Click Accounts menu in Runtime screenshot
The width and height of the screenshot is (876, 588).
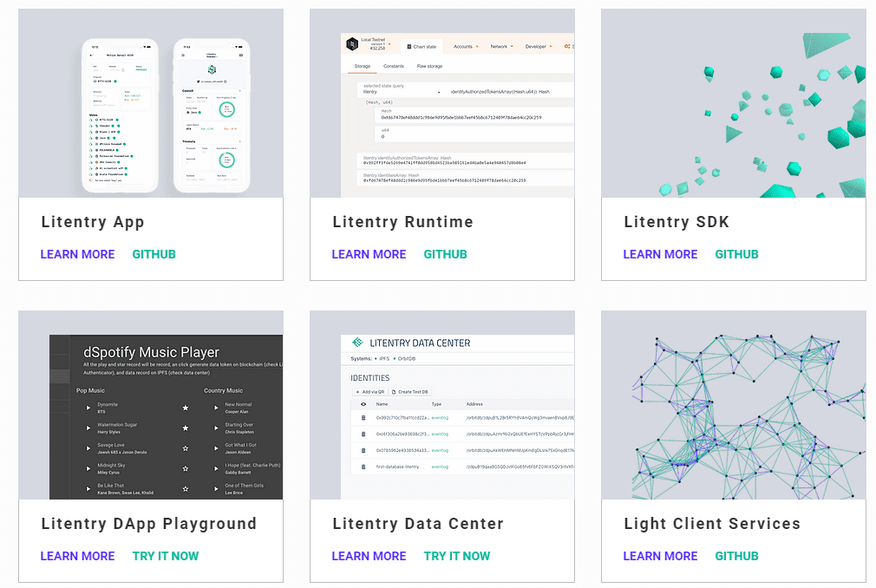466,46
